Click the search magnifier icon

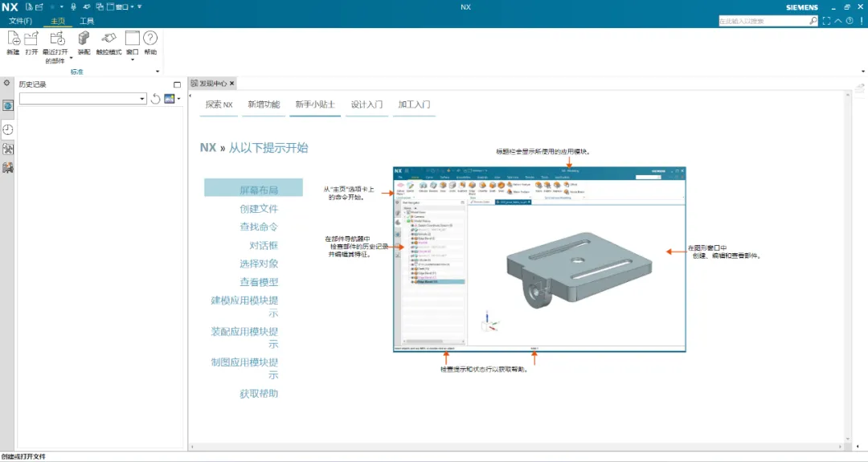point(813,20)
